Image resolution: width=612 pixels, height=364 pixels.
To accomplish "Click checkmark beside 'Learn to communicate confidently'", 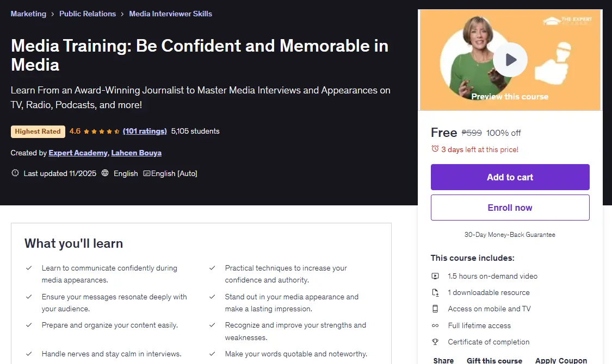I will (x=29, y=268).
